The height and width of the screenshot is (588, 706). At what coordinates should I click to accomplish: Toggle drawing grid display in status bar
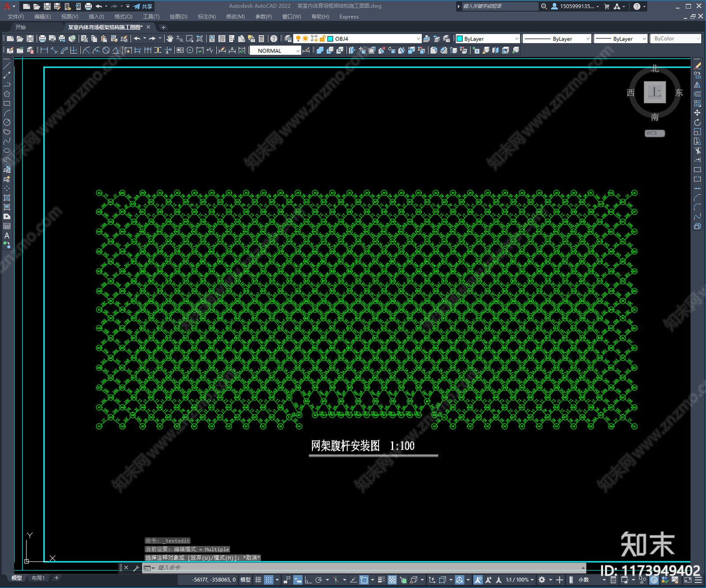(x=258, y=580)
